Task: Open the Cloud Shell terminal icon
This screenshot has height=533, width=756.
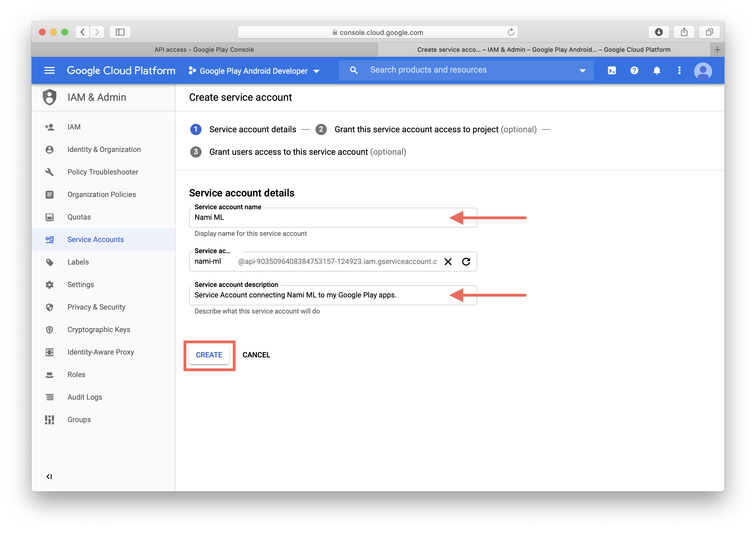Action: click(x=611, y=70)
